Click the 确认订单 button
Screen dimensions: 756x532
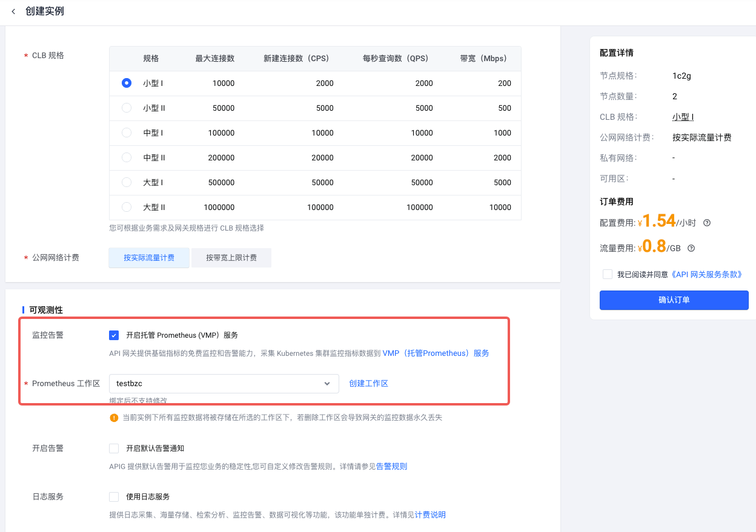(674, 300)
